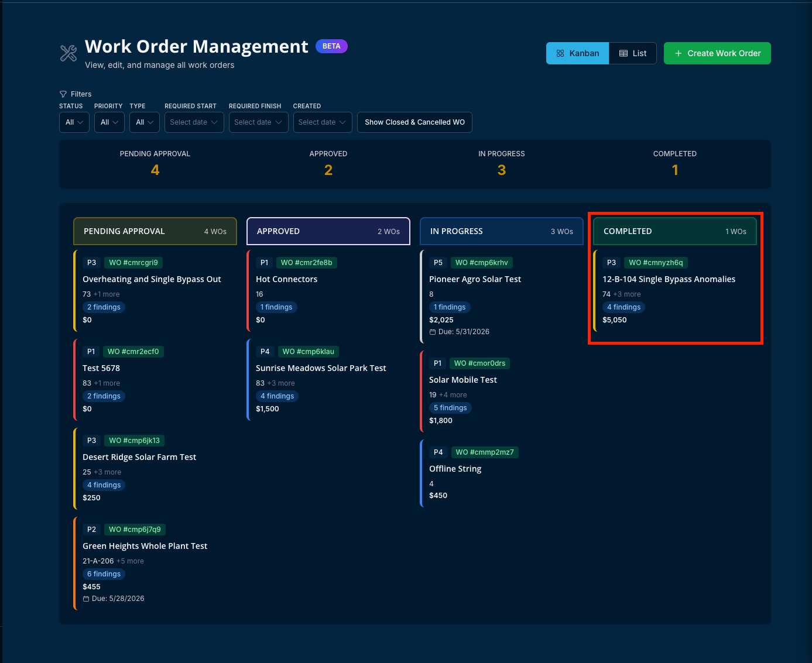This screenshot has width=812, height=663.
Task: Click the funnel Filters icon
Action: point(63,94)
